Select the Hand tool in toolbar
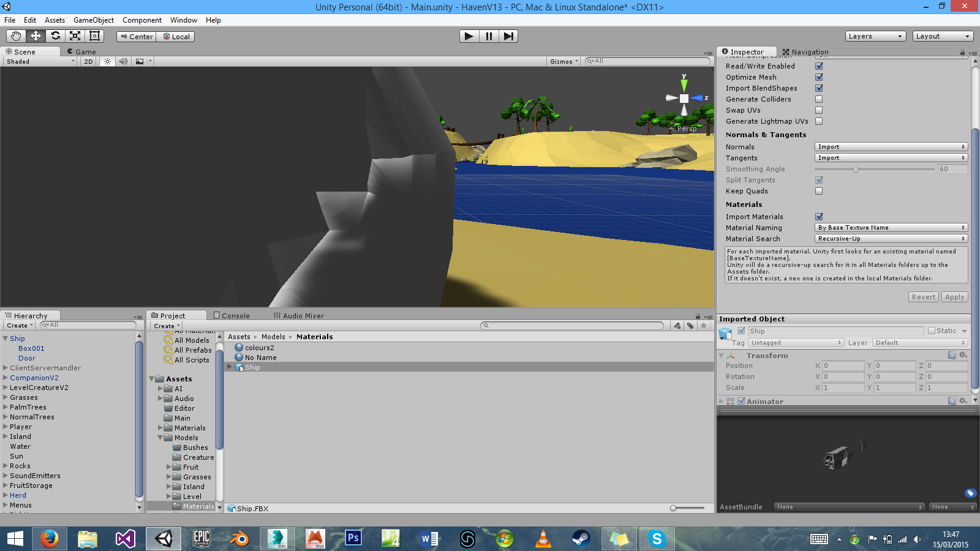 tap(17, 36)
